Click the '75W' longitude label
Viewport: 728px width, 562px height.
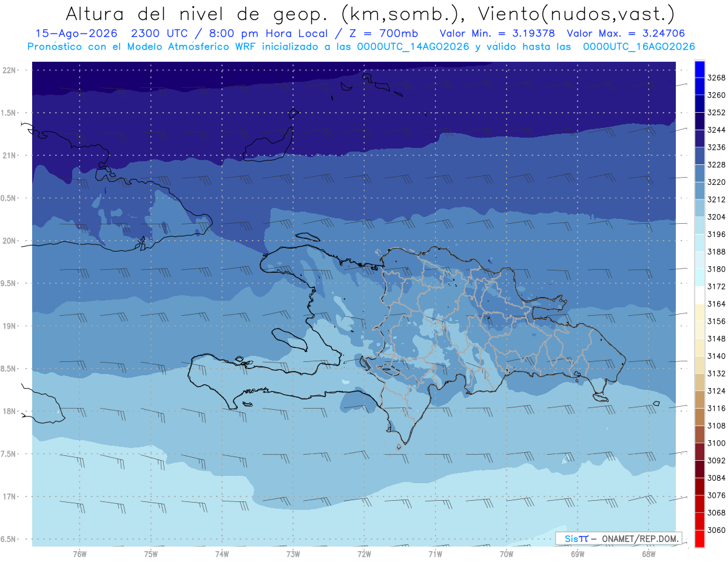[151, 554]
